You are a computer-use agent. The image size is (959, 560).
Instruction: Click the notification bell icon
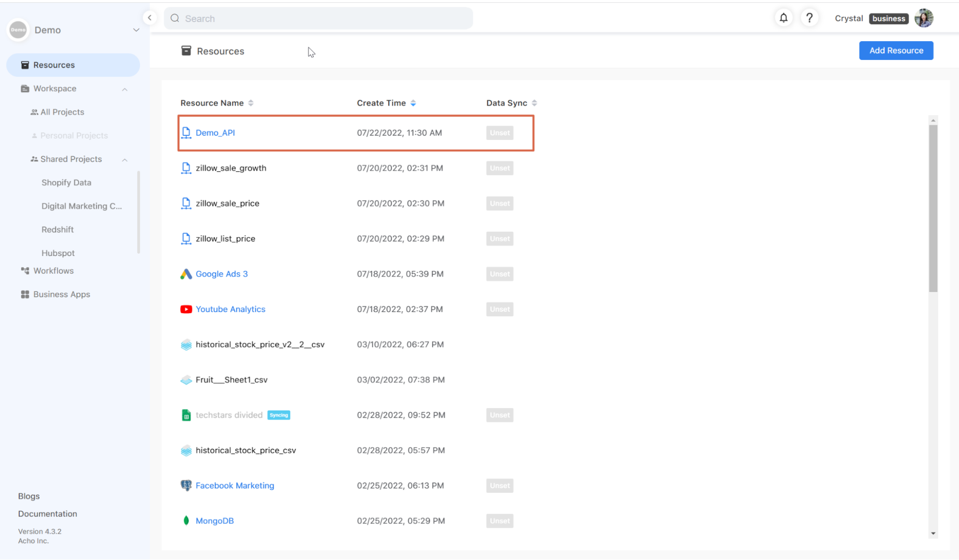[x=783, y=18]
